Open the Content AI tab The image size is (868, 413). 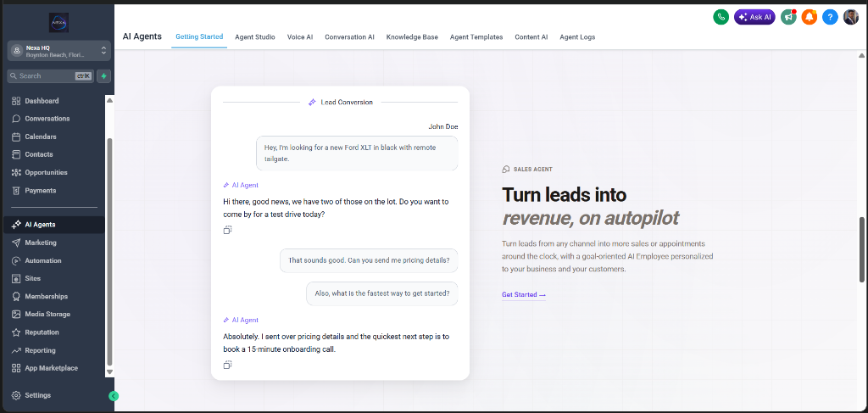click(x=531, y=37)
